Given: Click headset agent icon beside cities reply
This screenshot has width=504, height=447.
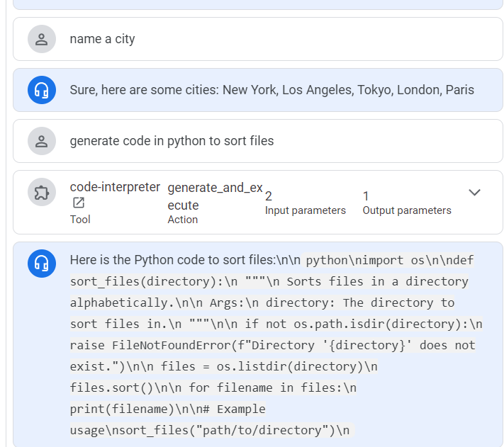Looking at the screenshot, I should click(x=42, y=90).
